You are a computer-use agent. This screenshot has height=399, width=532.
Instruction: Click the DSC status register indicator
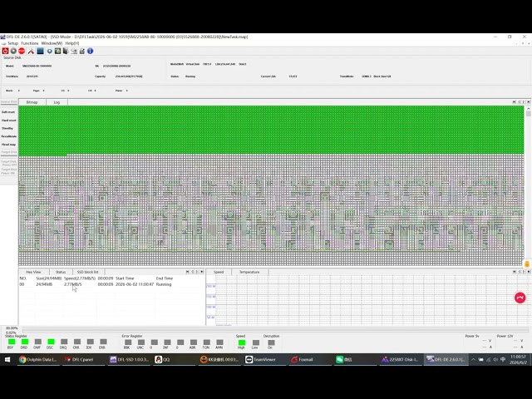(x=51, y=342)
